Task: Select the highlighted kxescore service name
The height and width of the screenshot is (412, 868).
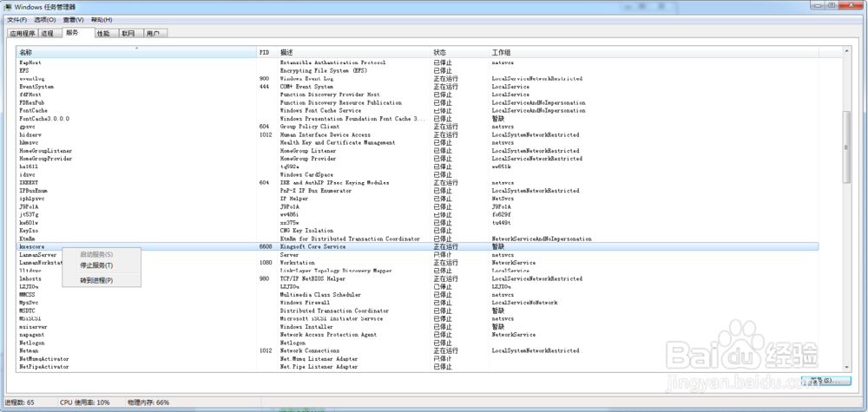Action: (x=31, y=246)
